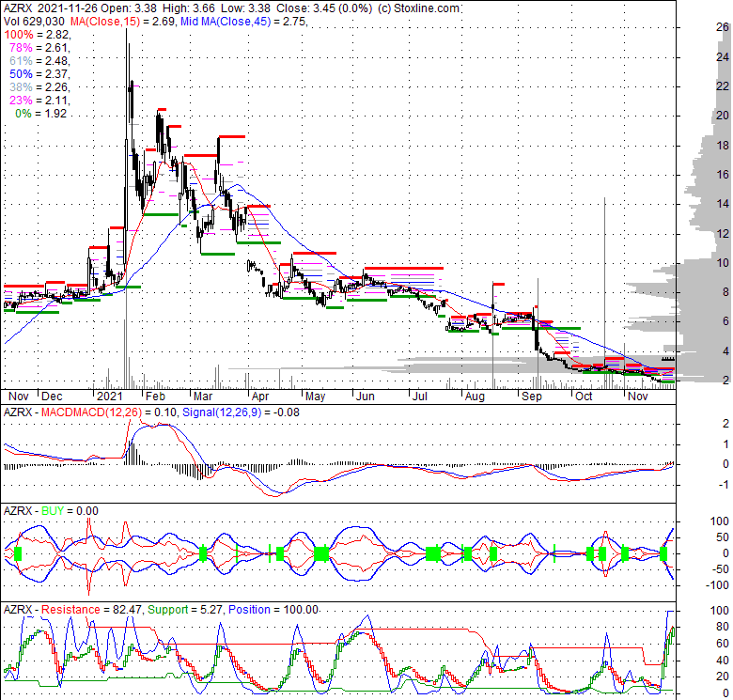Screen dimensions: 733x700
Task: Click the 2021 year label on time axis
Action: point(109,397)
